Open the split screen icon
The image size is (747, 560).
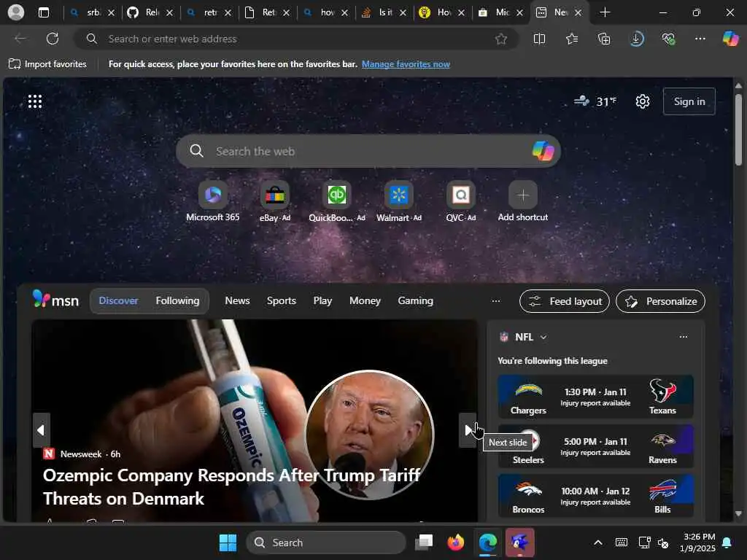tap(539, 39)
